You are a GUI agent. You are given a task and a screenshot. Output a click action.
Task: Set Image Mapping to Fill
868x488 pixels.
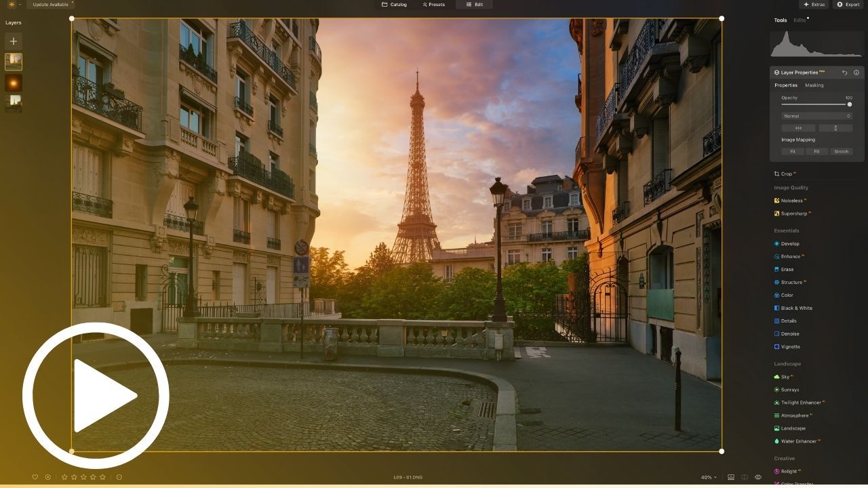(816, 152)
